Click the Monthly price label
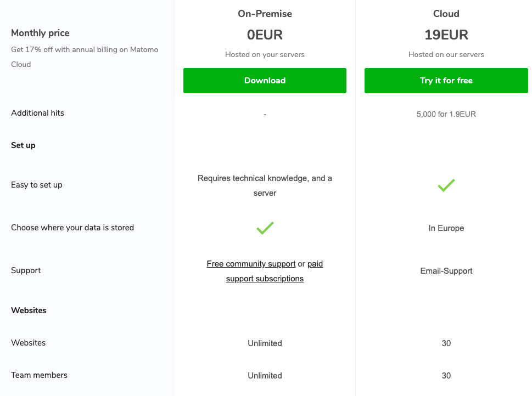The width and height of the screenshot is (532, 396). 40,33
